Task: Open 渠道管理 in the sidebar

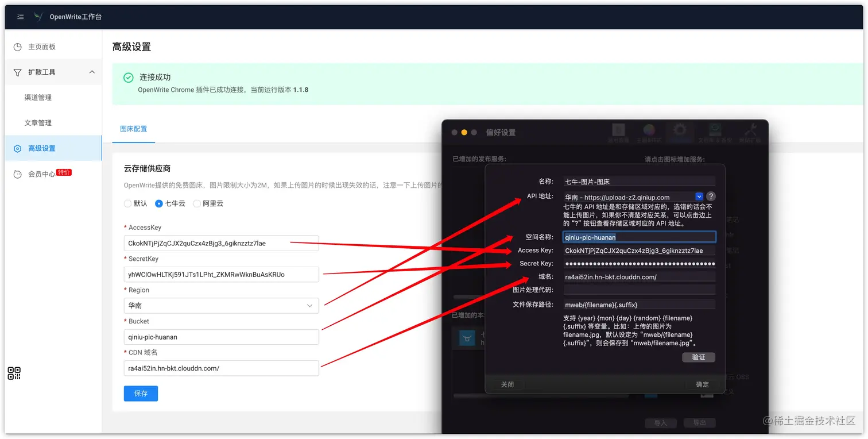Action: coord(38,98)
